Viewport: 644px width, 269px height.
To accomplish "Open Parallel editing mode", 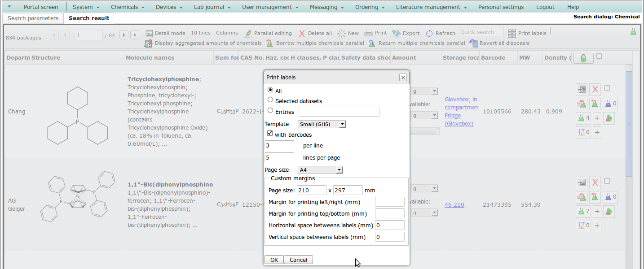I will (x=248, y=33).
